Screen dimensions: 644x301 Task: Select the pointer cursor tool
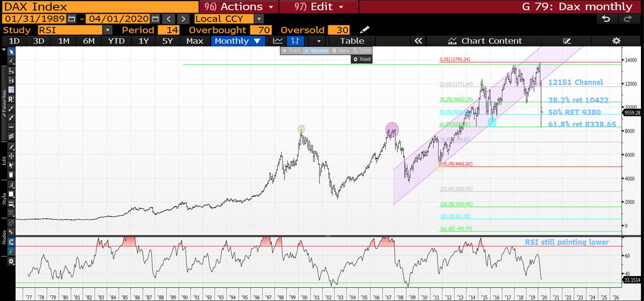click(x=11, y=52)
